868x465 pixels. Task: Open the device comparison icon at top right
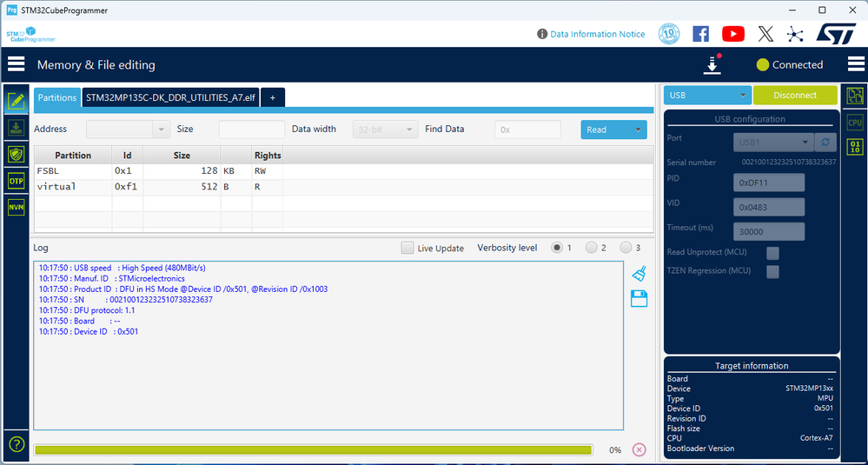coord(855,96)
